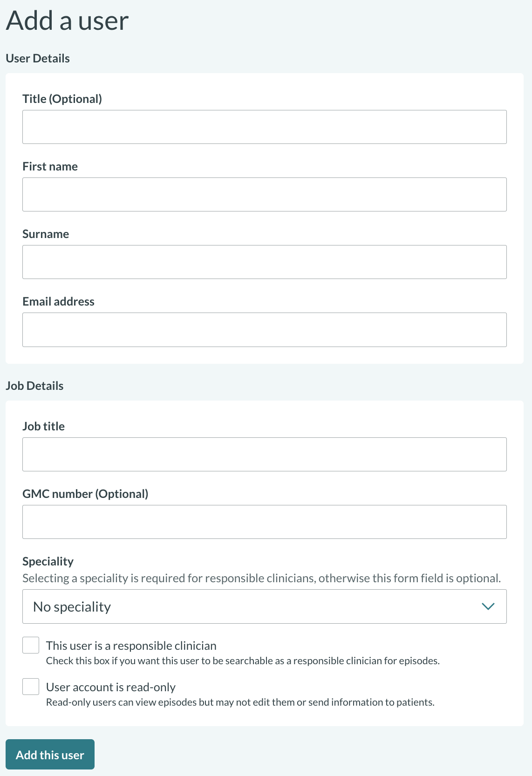Click the Title (Optional) input field

pyautogui.click(x=264, y=127)
